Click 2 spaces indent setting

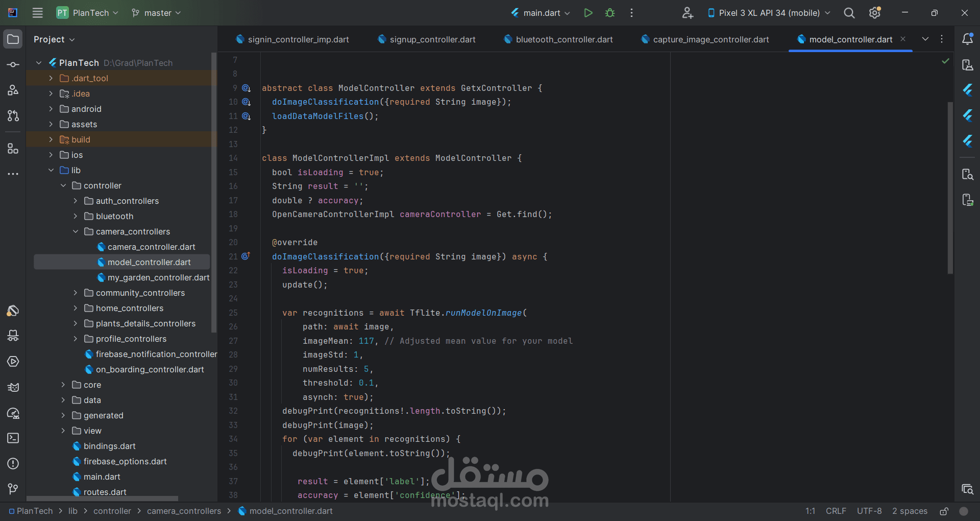tap(910, 511)
